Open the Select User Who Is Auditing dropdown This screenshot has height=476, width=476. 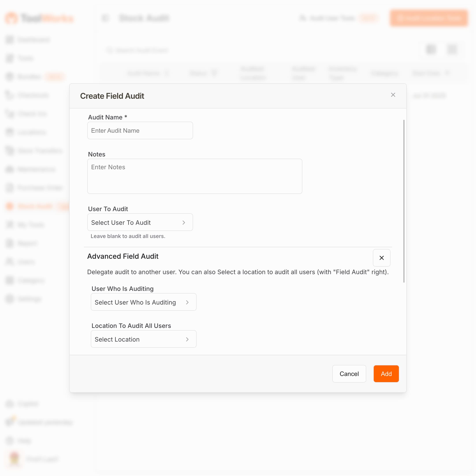(143, 302)
